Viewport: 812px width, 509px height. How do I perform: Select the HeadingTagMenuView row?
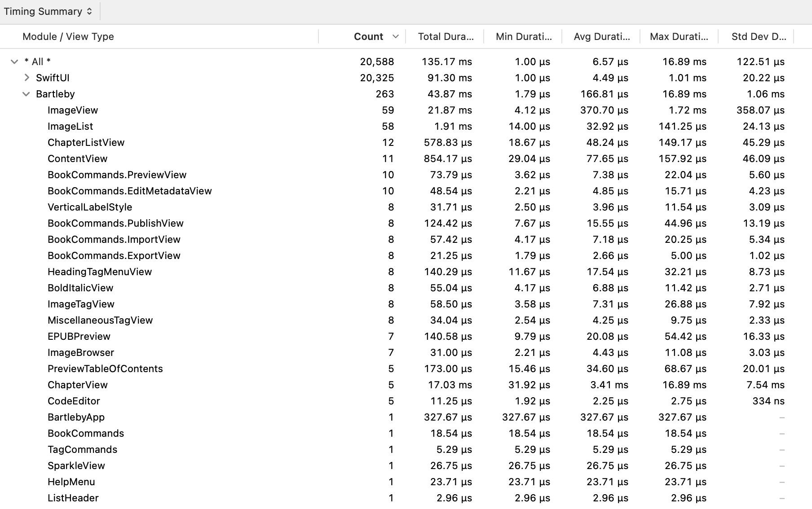[100, 272]
